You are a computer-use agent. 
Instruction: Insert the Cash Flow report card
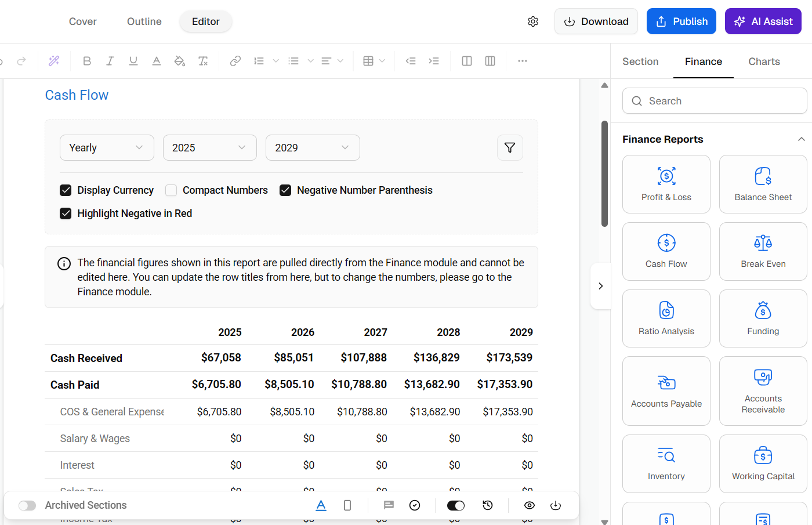coord(666,251)
